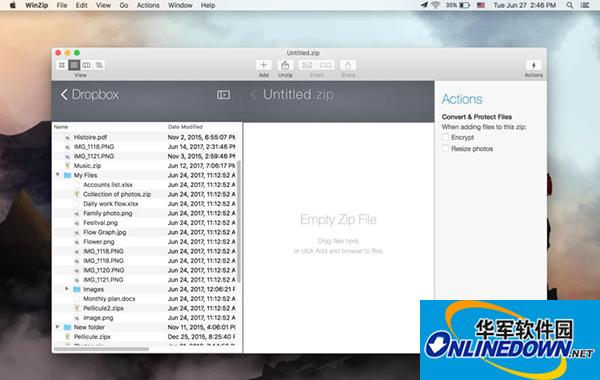Click the Email envelope icon

coord(307,65)
